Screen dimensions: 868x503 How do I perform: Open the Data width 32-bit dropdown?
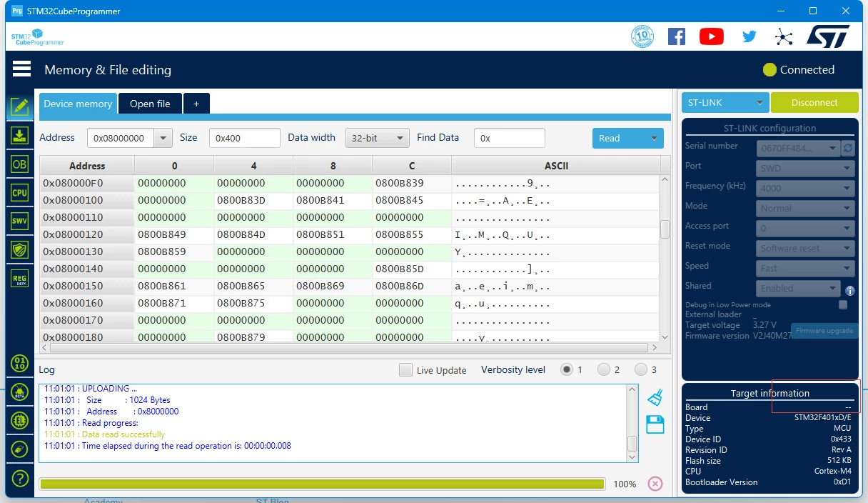(377, 138)
